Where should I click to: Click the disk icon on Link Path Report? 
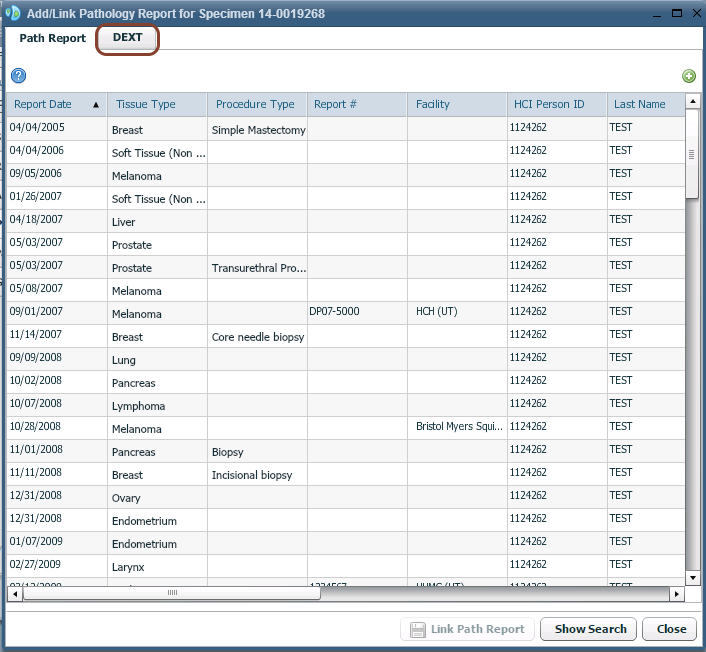click(417, 629)
